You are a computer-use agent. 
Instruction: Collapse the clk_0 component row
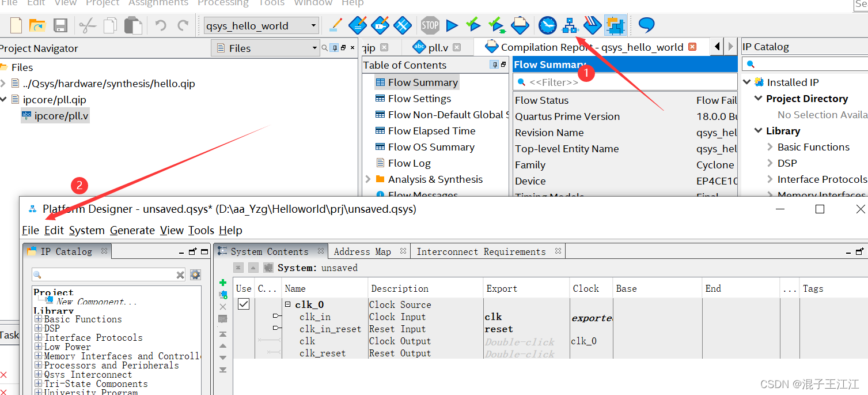[287, 304]
